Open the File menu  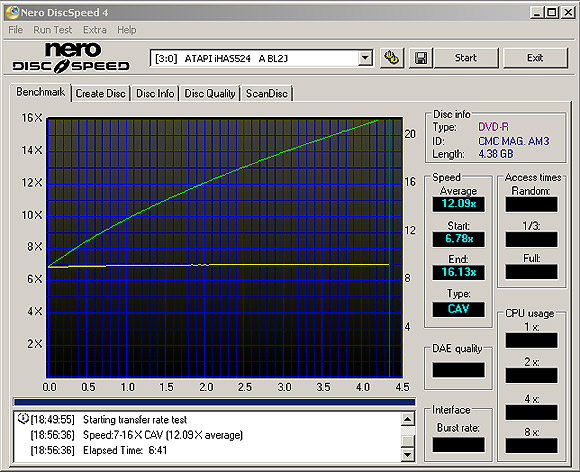click(x=16, y=30)
